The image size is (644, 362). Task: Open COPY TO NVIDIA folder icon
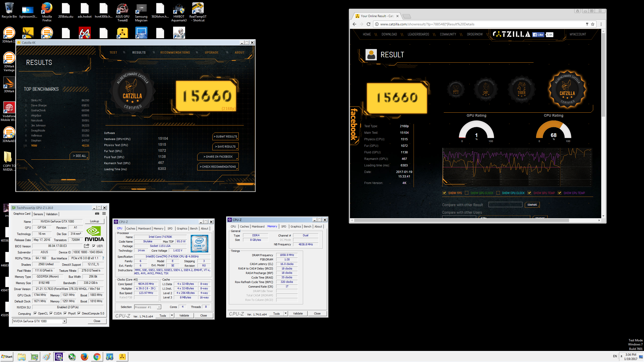[x=9, y=161]
